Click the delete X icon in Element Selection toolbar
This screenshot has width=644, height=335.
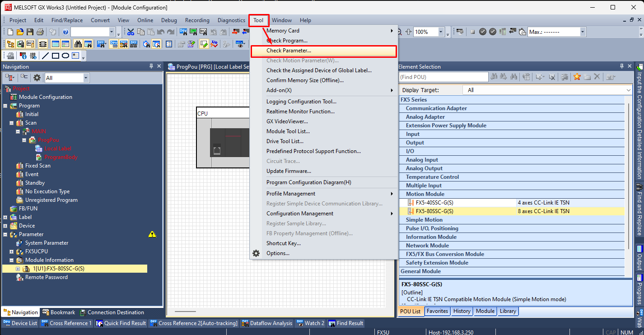[597, 77]
